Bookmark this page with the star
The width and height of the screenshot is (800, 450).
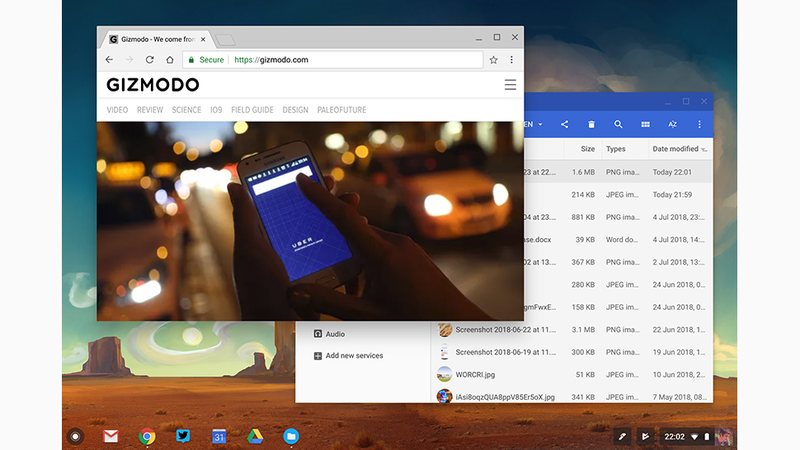tap(493, 60)
